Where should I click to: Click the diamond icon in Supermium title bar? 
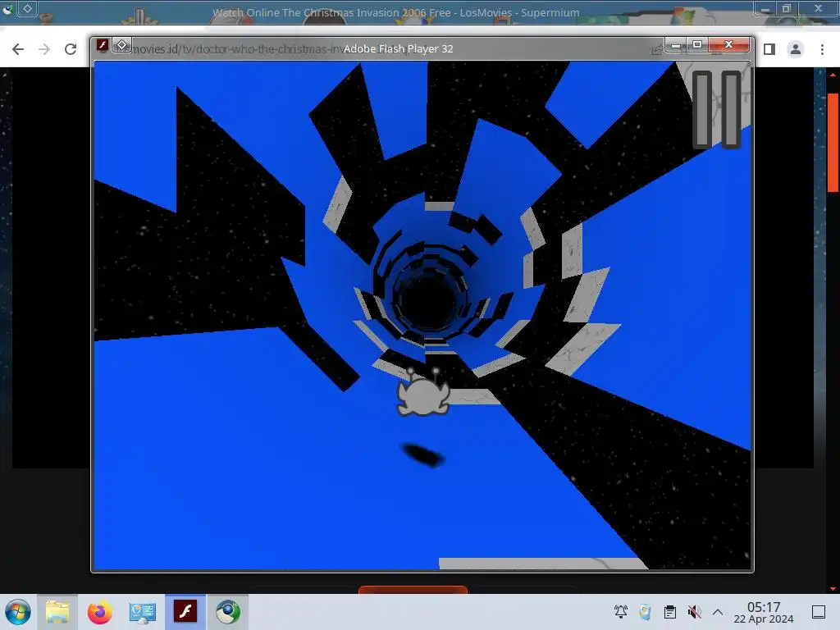coord(27,8)
